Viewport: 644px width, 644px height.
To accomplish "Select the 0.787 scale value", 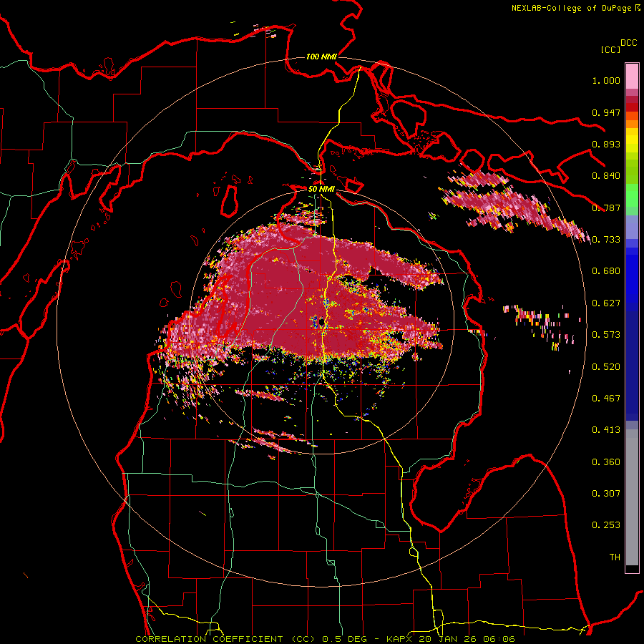I will [x=606, y=208].
